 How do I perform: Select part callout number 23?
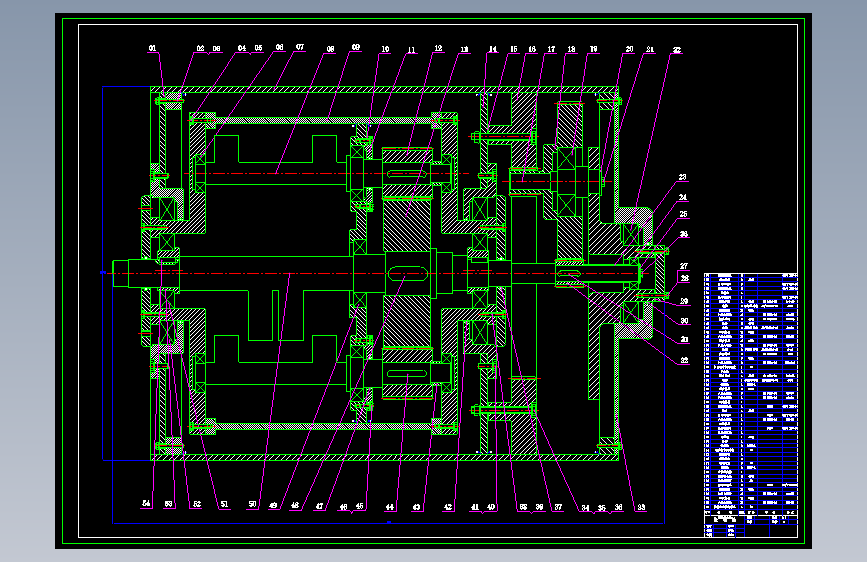[x=683, y=178]
